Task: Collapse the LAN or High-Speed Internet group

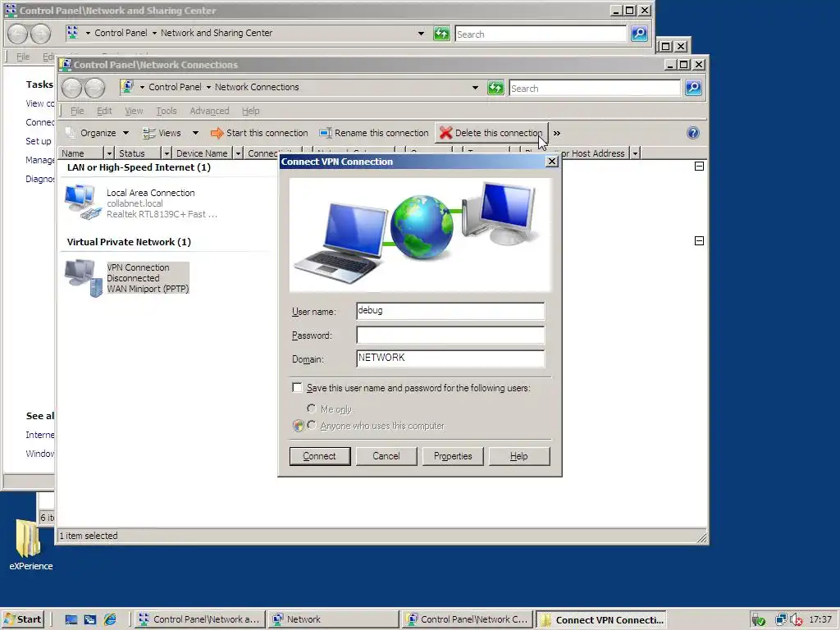Action: coord(699,166)
